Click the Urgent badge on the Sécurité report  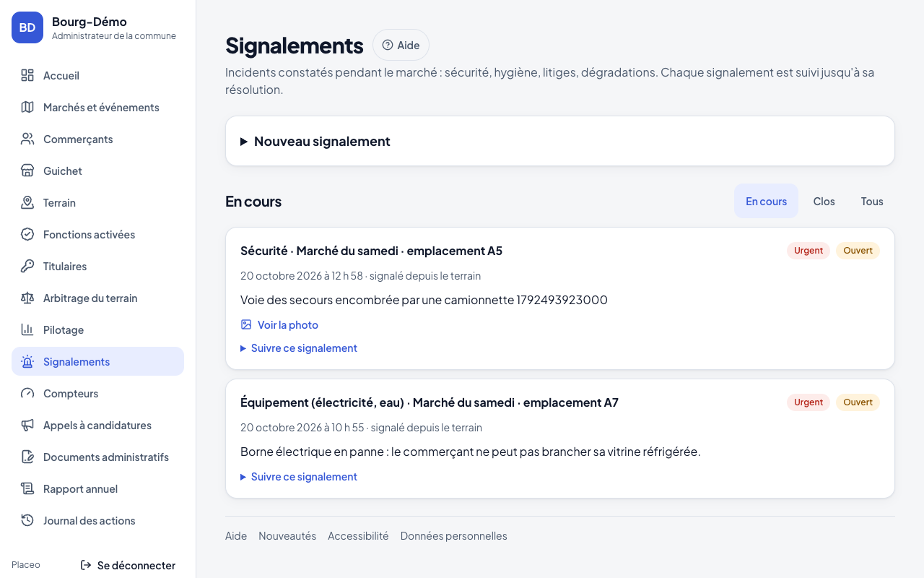tap(808, 251)
